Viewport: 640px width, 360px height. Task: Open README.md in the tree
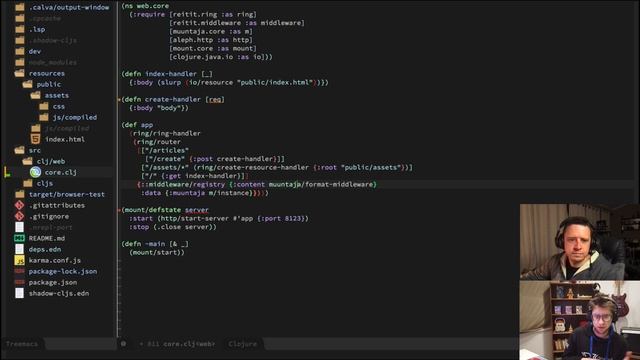point(47,238)
